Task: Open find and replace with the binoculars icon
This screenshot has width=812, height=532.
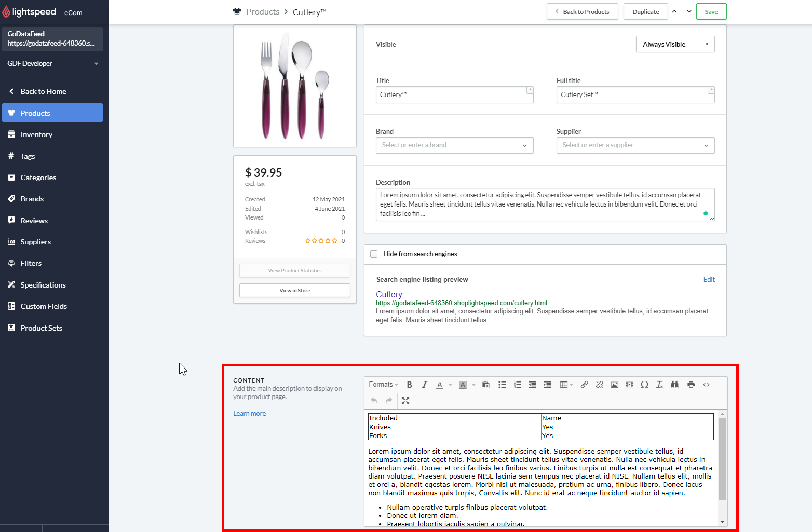Action: pos(674,385)
